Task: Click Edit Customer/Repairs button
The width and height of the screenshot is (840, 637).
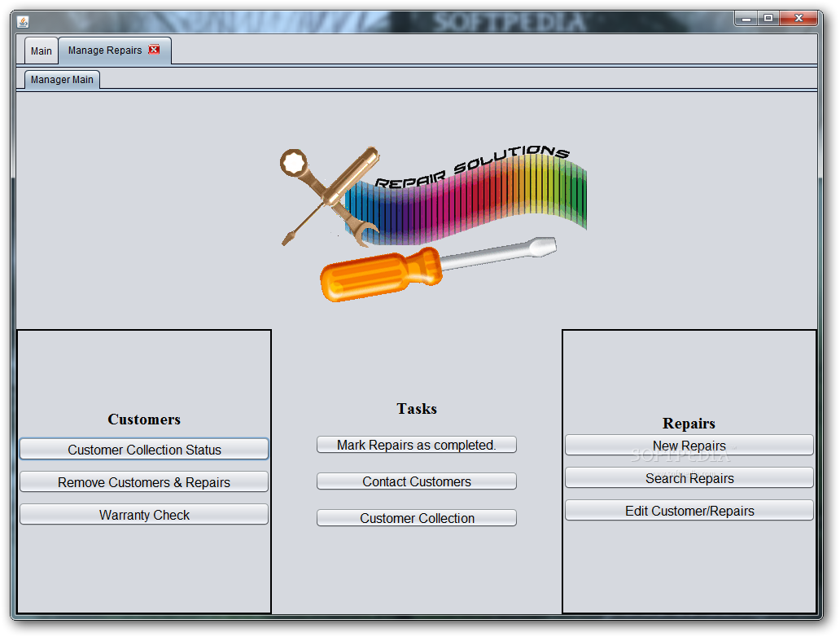Action: pyautogui.click(x=689, y=511)
